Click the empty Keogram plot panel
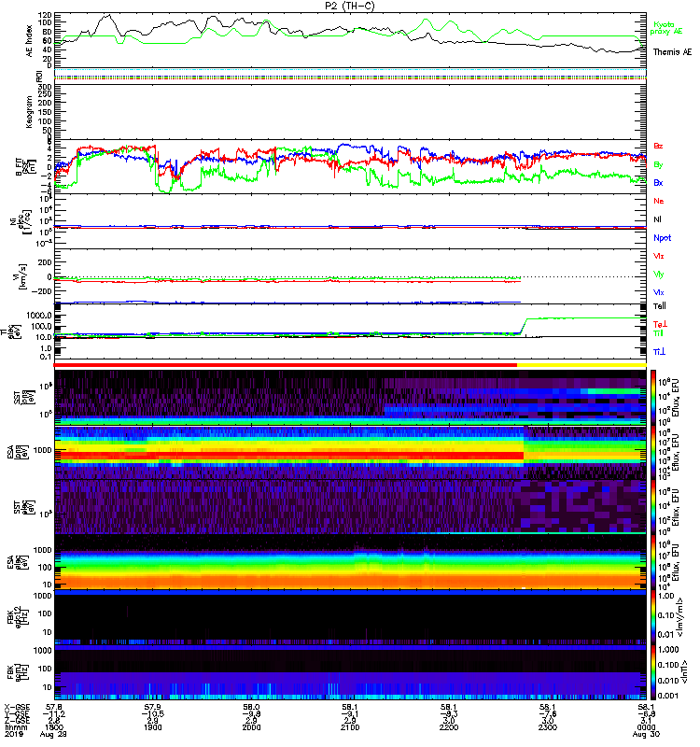The height and width of the screenshot is (747, 700). 350,111
